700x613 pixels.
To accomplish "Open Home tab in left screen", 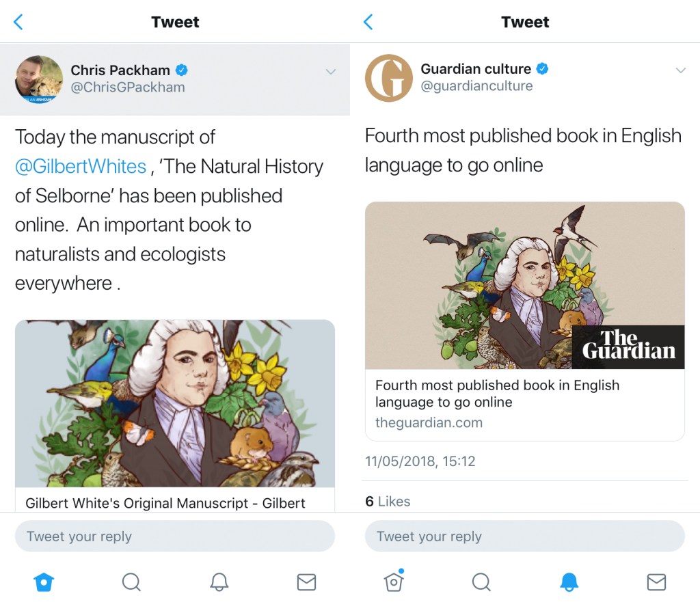I will click(x=44, y=582).
